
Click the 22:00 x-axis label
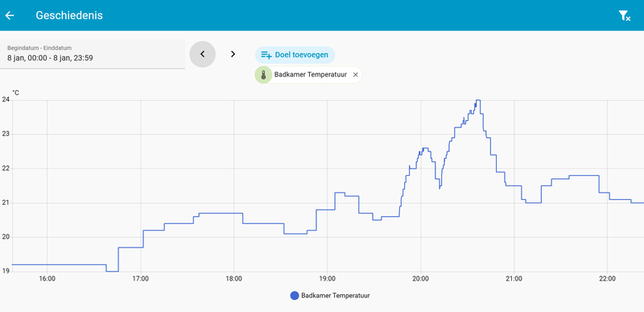607,279
